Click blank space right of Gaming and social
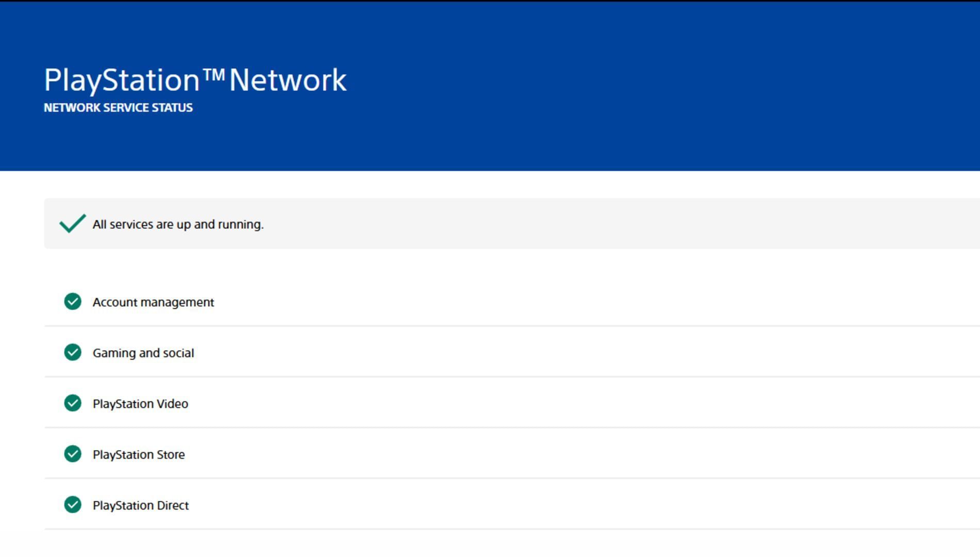The image size is (980, 557). pos(567,352)
